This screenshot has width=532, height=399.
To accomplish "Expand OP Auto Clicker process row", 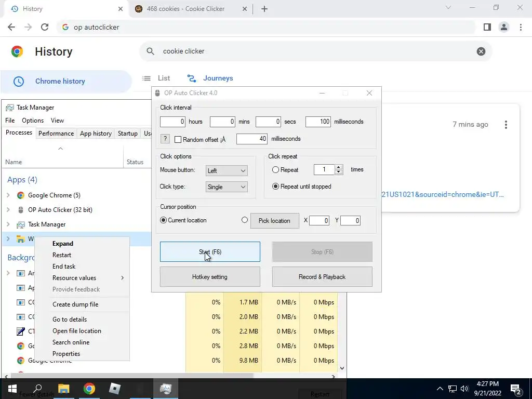I will pos(8,210).
